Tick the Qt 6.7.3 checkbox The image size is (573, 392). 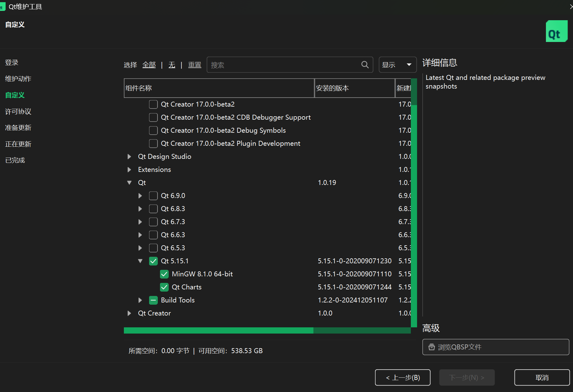point(153,222)
